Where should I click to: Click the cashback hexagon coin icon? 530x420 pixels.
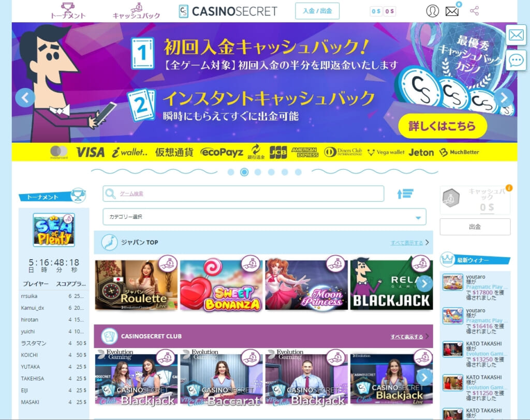pos(451,198)
